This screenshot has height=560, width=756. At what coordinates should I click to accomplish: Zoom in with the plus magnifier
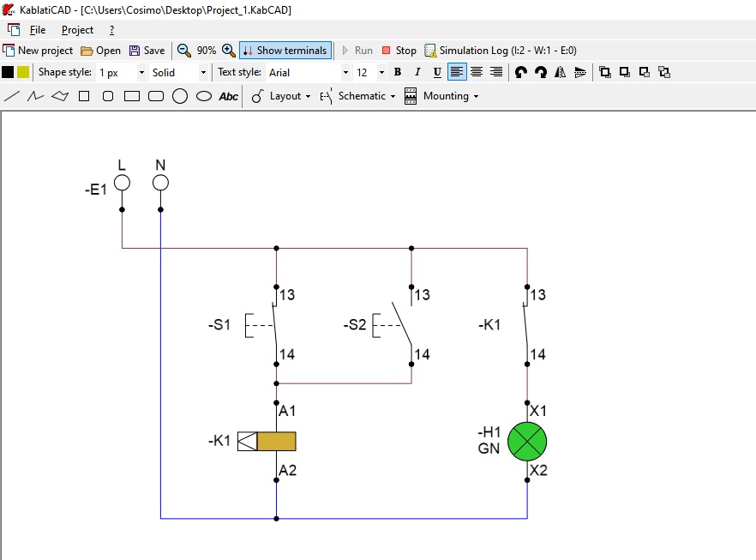[x=229, y=51]
